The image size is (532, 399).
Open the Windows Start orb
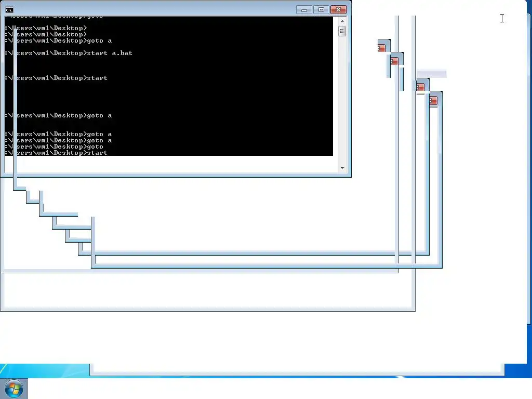click(x=14, y=389)
